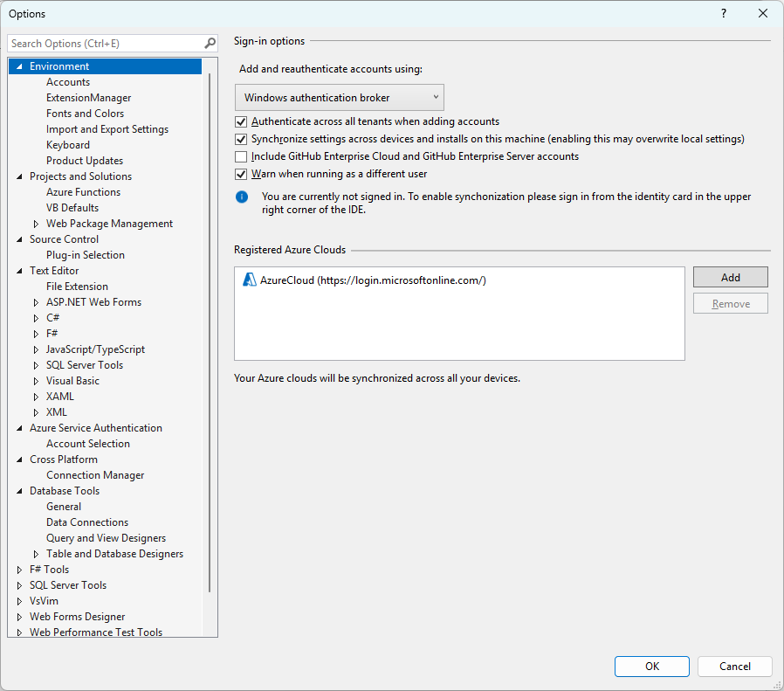Open Plug-in Selection under Source Control
784x691 pixels.
85,255
